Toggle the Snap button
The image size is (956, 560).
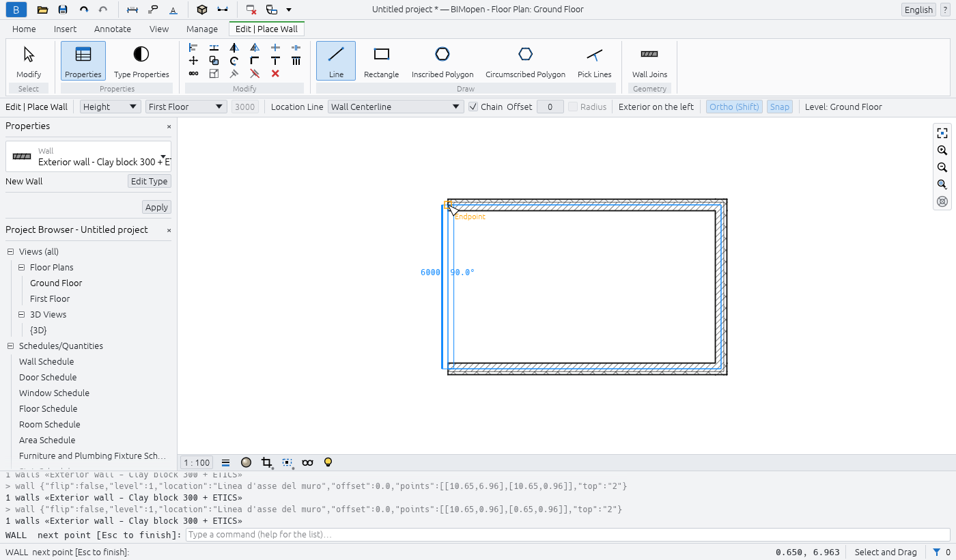tap(780, 107)
